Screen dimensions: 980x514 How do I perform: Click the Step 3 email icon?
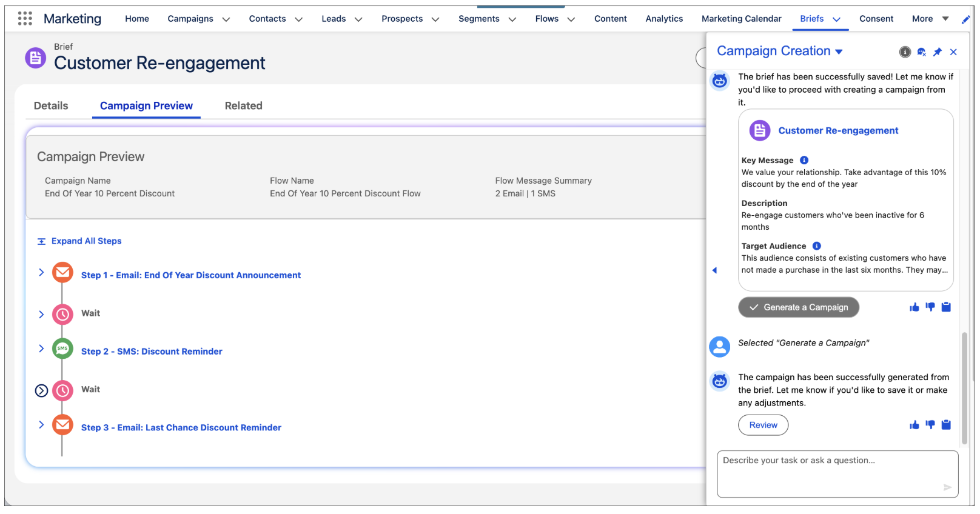click(x=62, y=426)
